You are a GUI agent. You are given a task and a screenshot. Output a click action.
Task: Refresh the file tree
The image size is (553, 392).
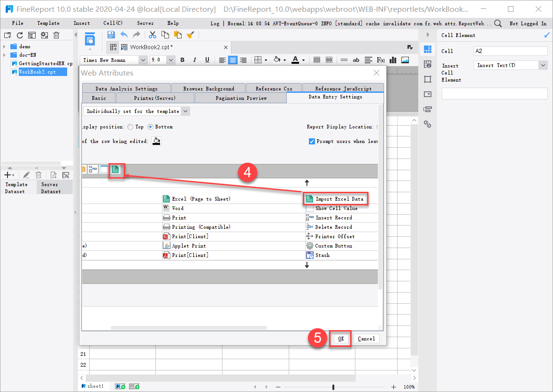[20, 35]
